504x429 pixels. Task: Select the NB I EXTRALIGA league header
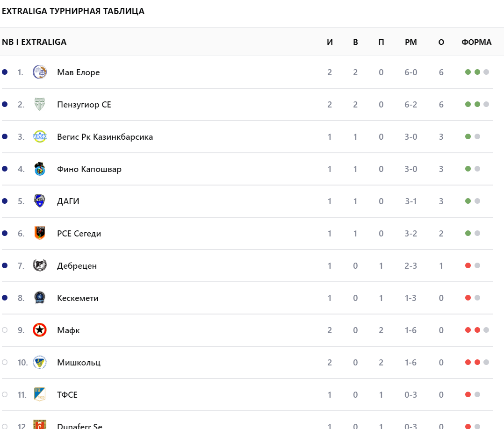[x=34, y=42]
